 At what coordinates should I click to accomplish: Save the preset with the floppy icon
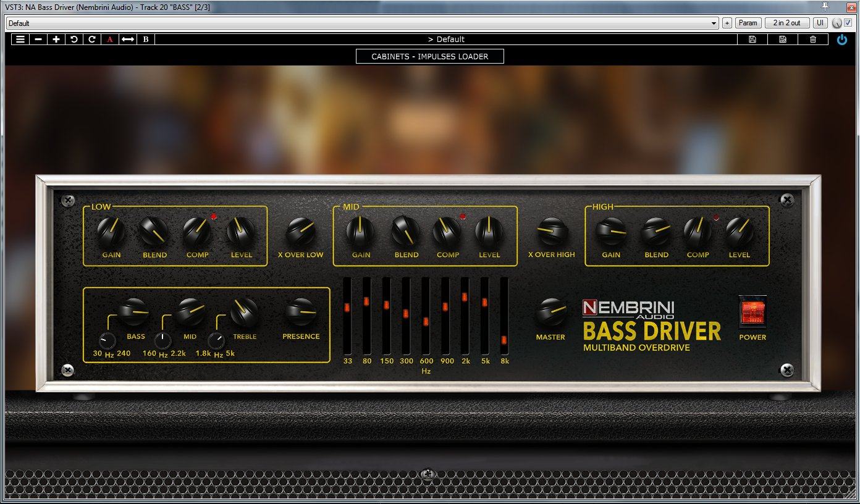pyautogui.click(x=752, y=39)
